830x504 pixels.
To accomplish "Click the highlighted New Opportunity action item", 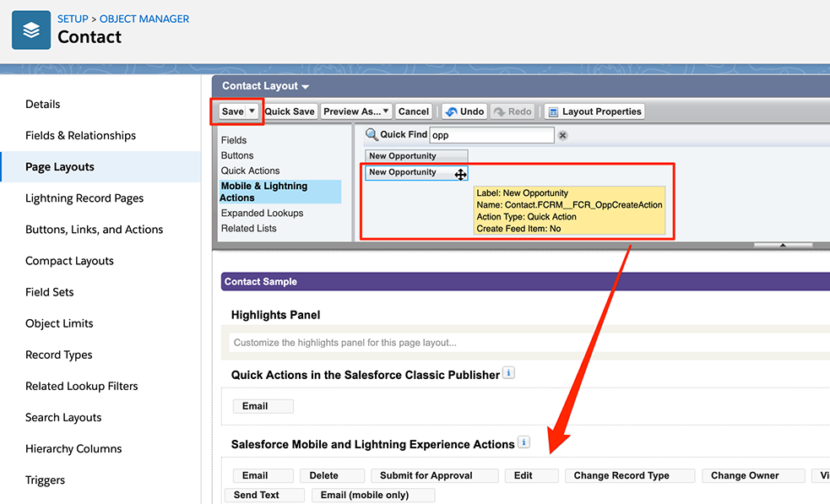I will [416, 172].
